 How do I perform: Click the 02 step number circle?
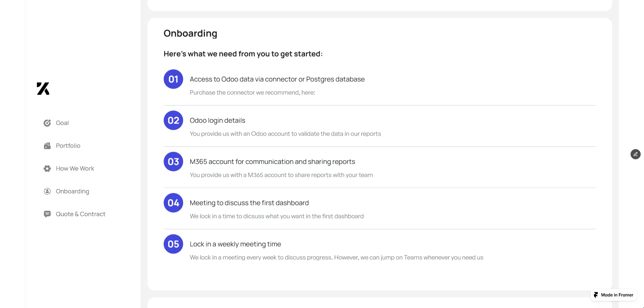tap(173, 120)
